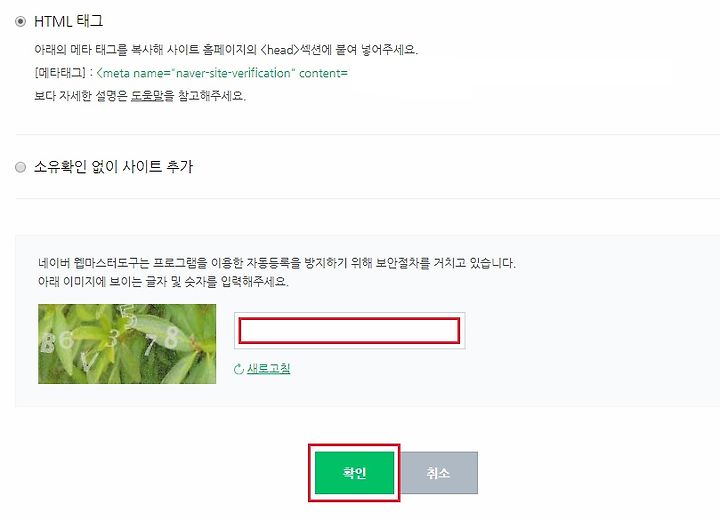Click the instruction line mentioning <head> section
720x520 pixels.
point(226,49)
